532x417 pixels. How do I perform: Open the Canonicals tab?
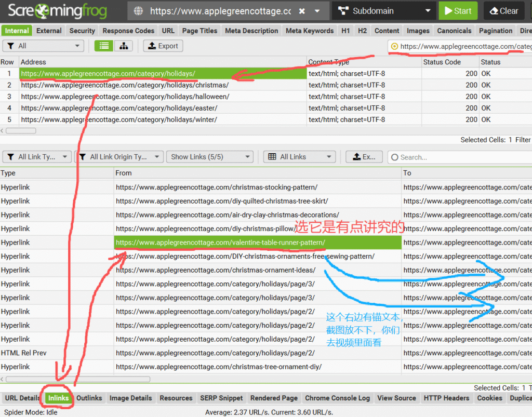454,31
